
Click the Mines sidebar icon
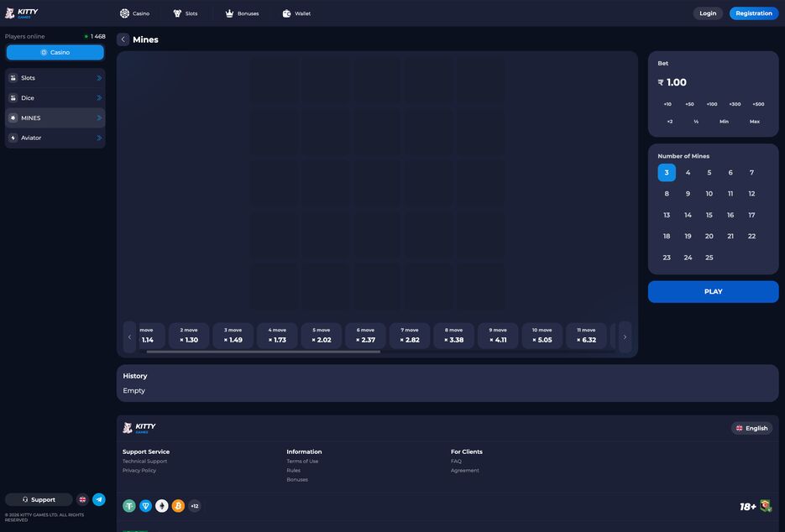(13, 118)
